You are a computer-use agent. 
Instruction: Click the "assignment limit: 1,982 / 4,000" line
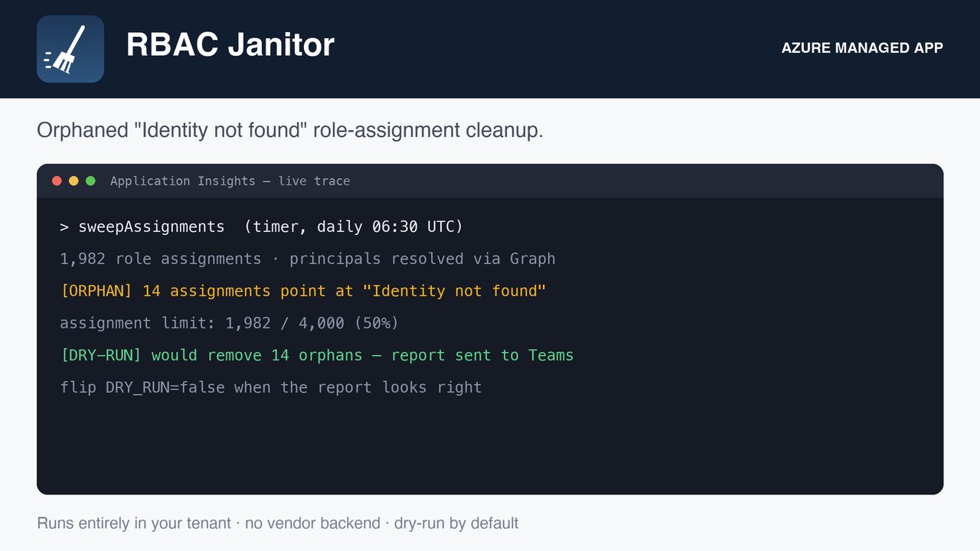click(230, 324)
